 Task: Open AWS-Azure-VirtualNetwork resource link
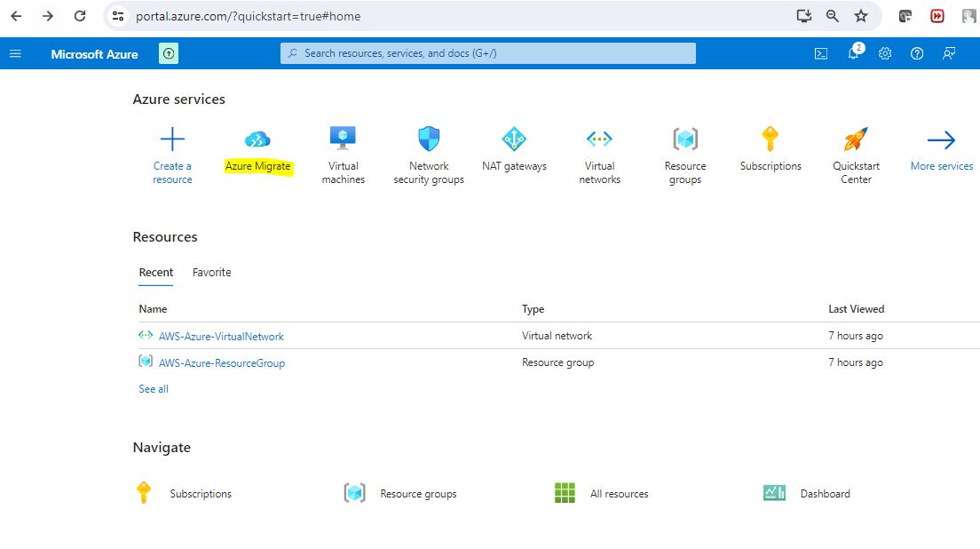221,337
